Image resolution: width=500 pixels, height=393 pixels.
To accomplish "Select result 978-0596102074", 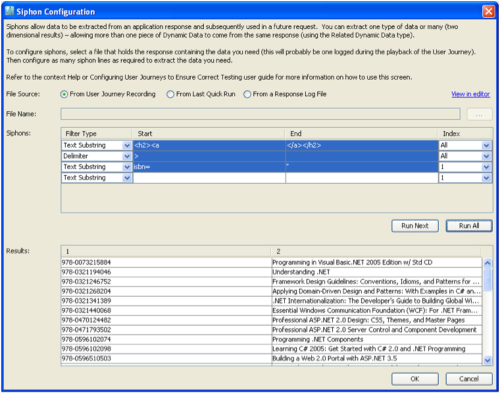I will tap(166, 339).
